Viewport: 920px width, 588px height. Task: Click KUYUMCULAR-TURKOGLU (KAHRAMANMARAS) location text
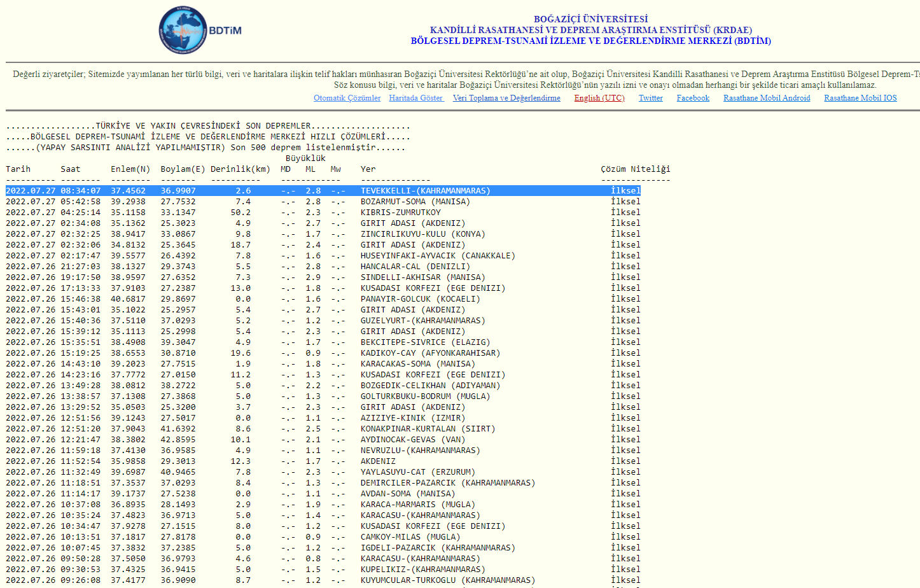point(448,580)
